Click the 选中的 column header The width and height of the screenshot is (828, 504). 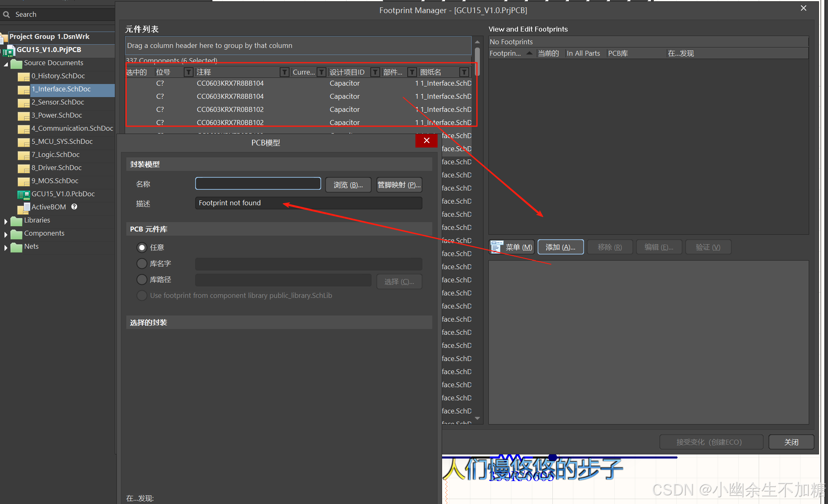tap(137, 72)
